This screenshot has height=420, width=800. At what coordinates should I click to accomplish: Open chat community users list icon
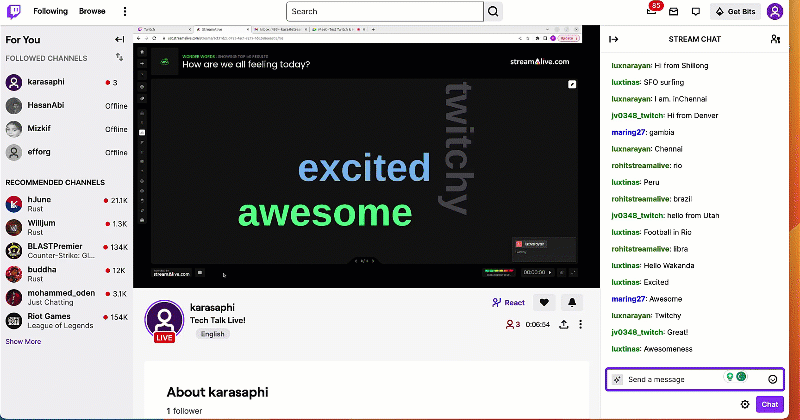(x=775, y=39)
